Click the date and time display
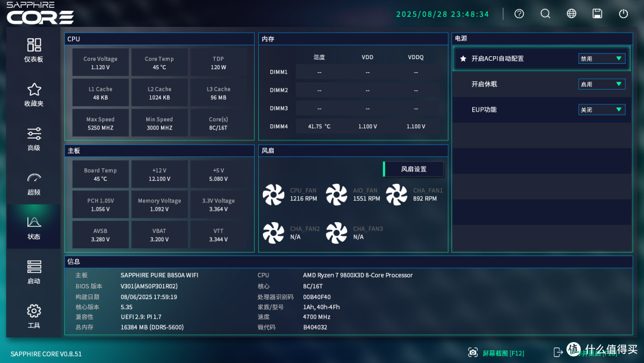 pyautogui.click(x=442, y=14)
